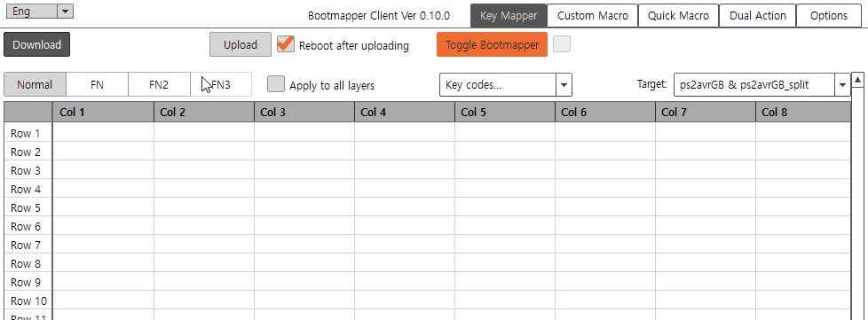
Task: Expand the Target dropdown arrow
Action: click(842, 85)
